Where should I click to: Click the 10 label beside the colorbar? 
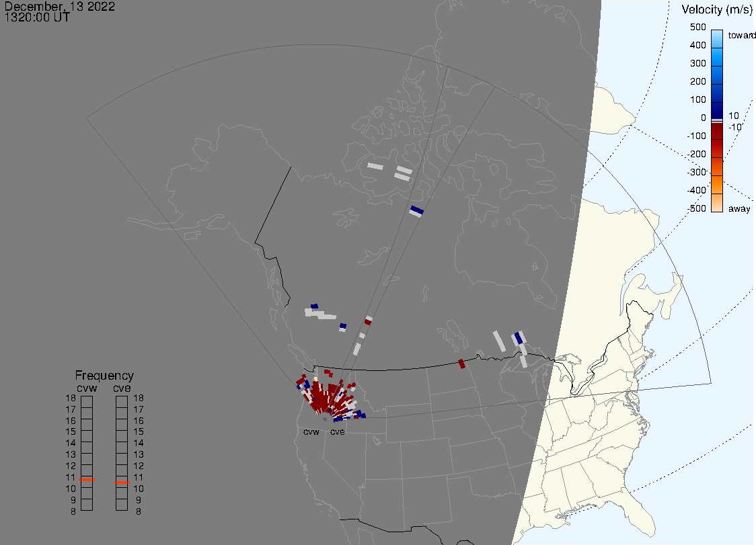coord(733,116)
